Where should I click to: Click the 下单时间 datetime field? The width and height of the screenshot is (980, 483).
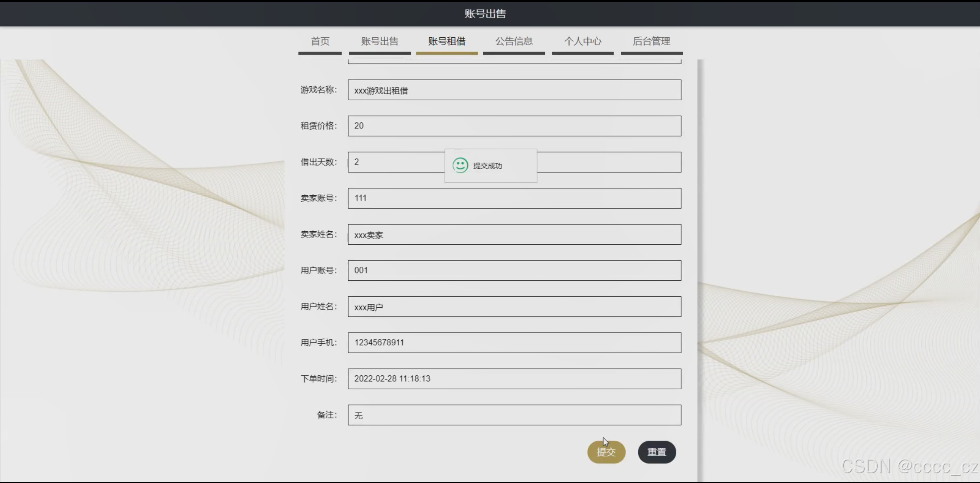pyautogui.click(x=514, y=379)
